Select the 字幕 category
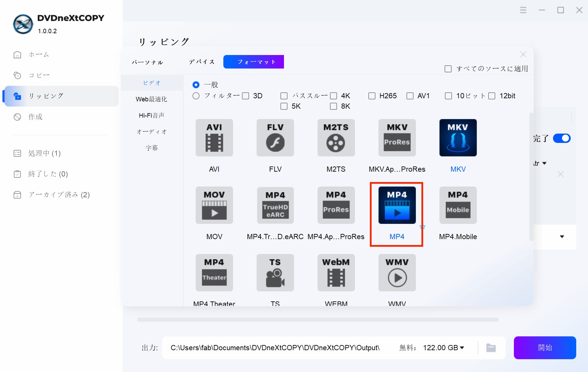This screenshot has height=372, width=588. click(152, 148)
